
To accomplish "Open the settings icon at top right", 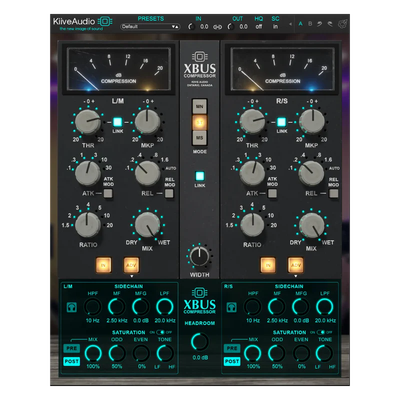I will click(343, 24).
